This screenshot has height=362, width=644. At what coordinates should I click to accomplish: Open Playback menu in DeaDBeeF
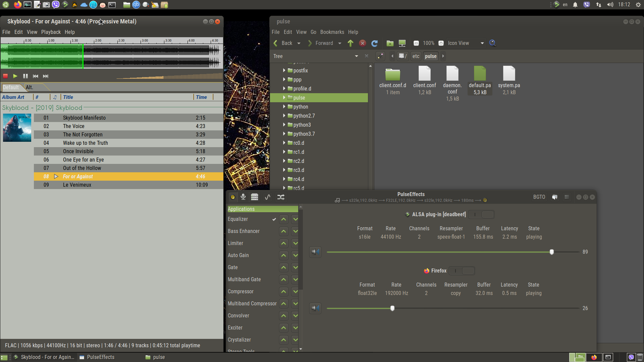(51, 32)
